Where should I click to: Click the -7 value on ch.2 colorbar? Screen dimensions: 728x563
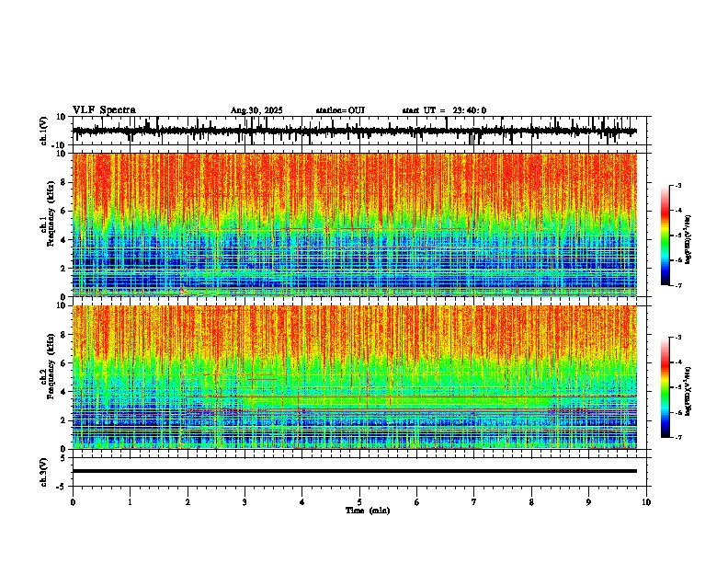point(677,437)
